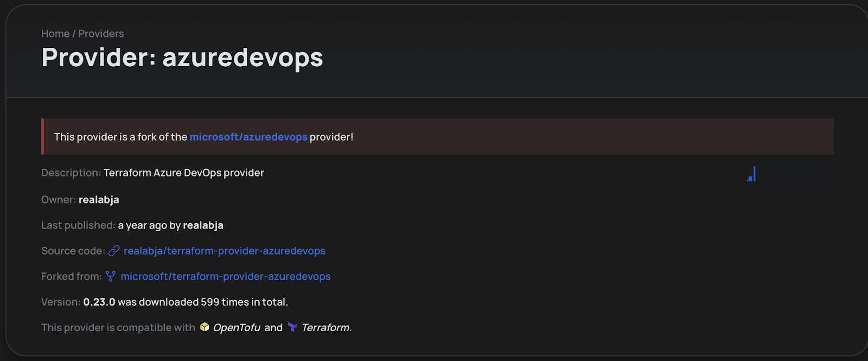Click the Terraform compatibility text
The height and width of the screenshot is (361, 868).
(x=327, y=327)
